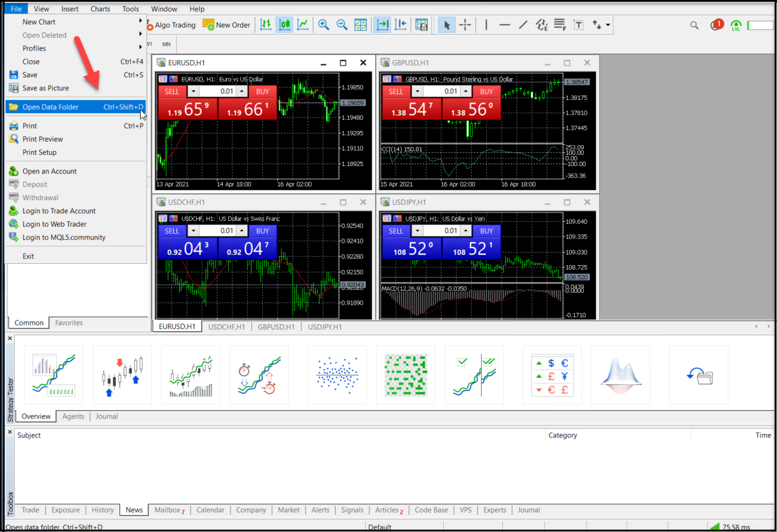Screen dimensions: 777x532
Task: Select the horizontal line tool
Action: (x=505, y=25)
